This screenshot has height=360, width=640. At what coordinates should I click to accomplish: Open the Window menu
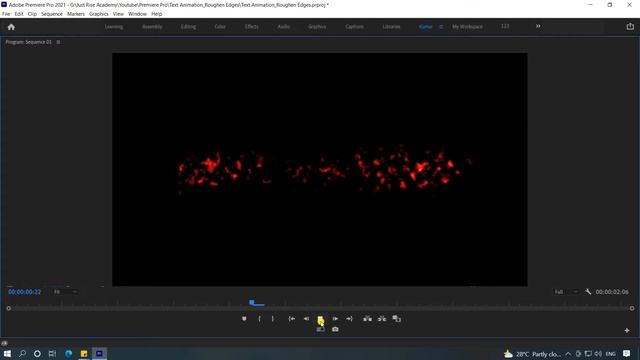137,14
